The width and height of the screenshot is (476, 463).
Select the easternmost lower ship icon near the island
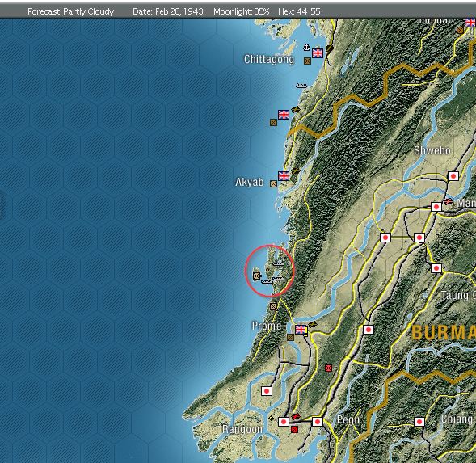pyautogui.click(x=278, y=278)
